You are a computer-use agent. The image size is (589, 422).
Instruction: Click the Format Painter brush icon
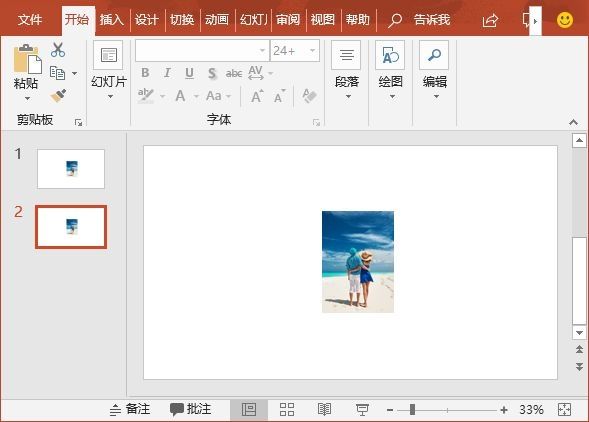tap(58, 96)
